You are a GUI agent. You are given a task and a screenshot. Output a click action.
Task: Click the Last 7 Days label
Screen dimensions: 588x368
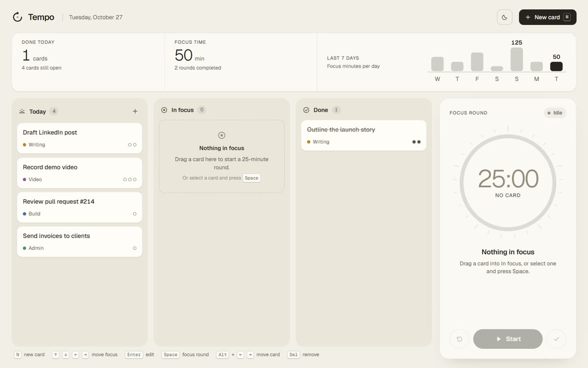tap(343, 58)
